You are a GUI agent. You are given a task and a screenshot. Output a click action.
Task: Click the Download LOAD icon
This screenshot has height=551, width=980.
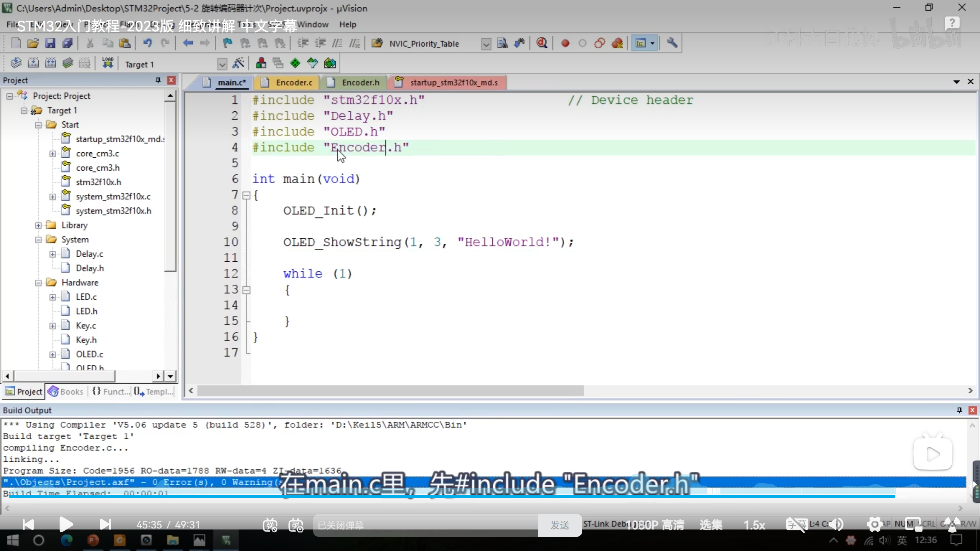108,63
